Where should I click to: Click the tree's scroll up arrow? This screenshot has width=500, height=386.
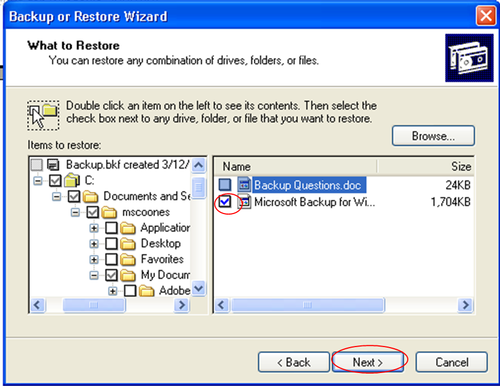(199, 165)
